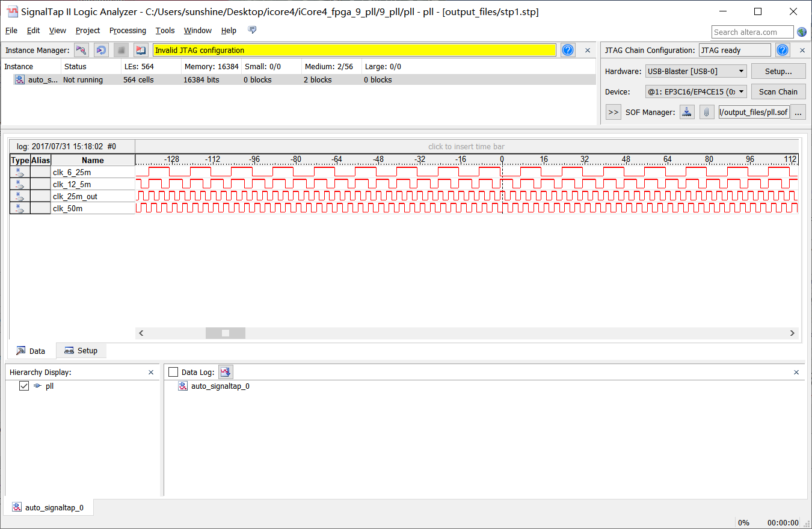Click the globe icon beside the search box
Screen dimensions: 812x529
click(802, 32)
